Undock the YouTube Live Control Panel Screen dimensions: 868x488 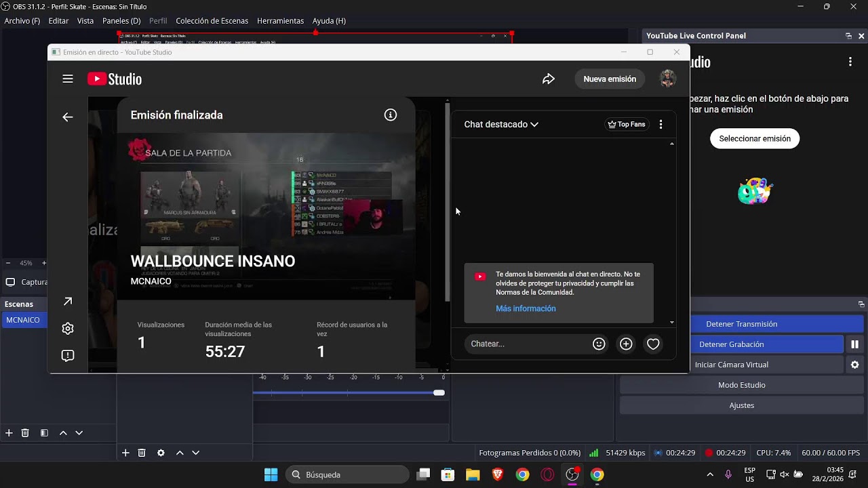coord(848,36)
